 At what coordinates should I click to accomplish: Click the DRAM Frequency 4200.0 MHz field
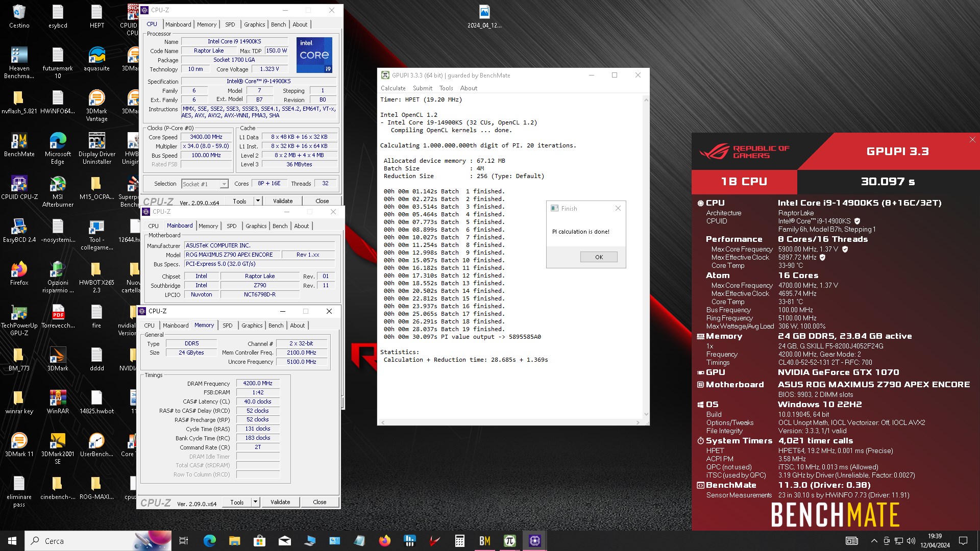click(258, 383)
